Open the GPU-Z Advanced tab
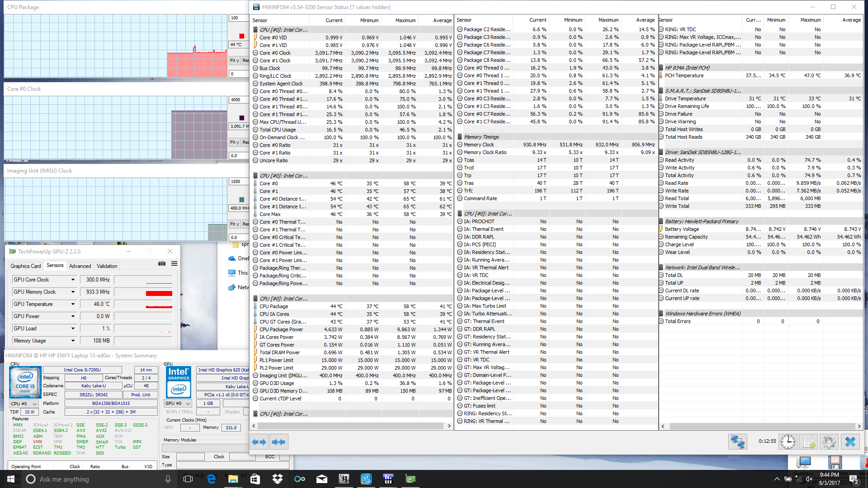868x488 pixels. (80, 266)
